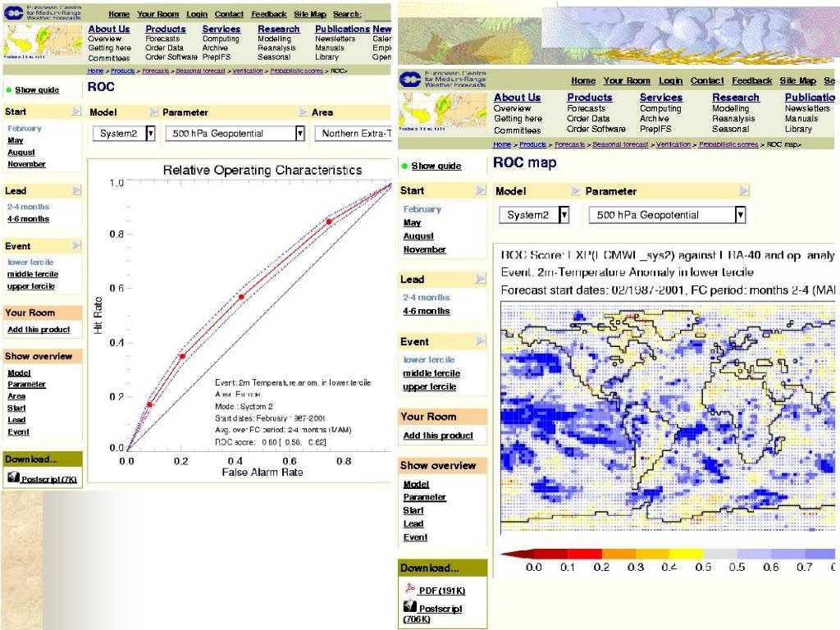Click the ROC curve point near hit rate 0.6

coord(242,297)
